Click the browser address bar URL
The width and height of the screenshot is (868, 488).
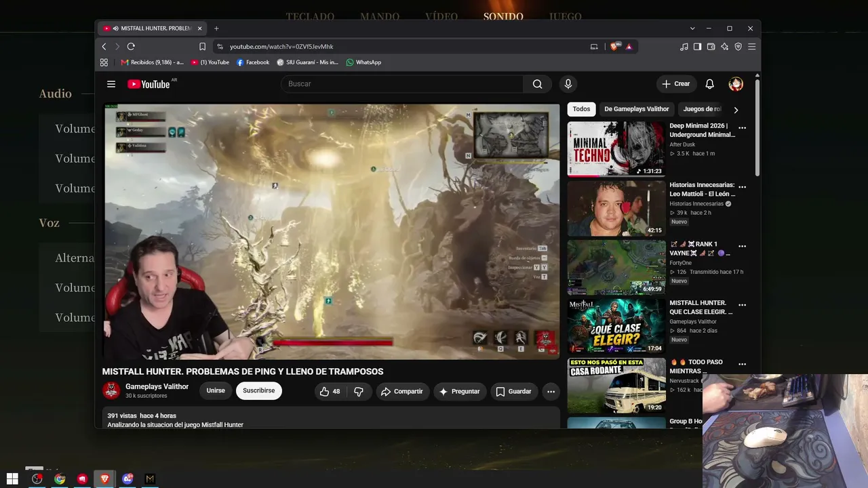(281, 47)
